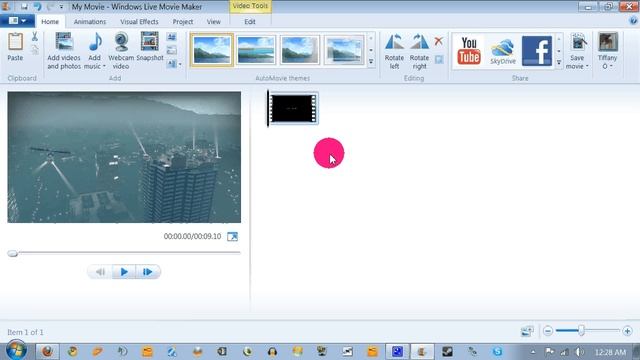Image resolution: width=640 pixels, height=360 pixels.
Task: Share the movie to SkyDrive
Action: (503, 51)
